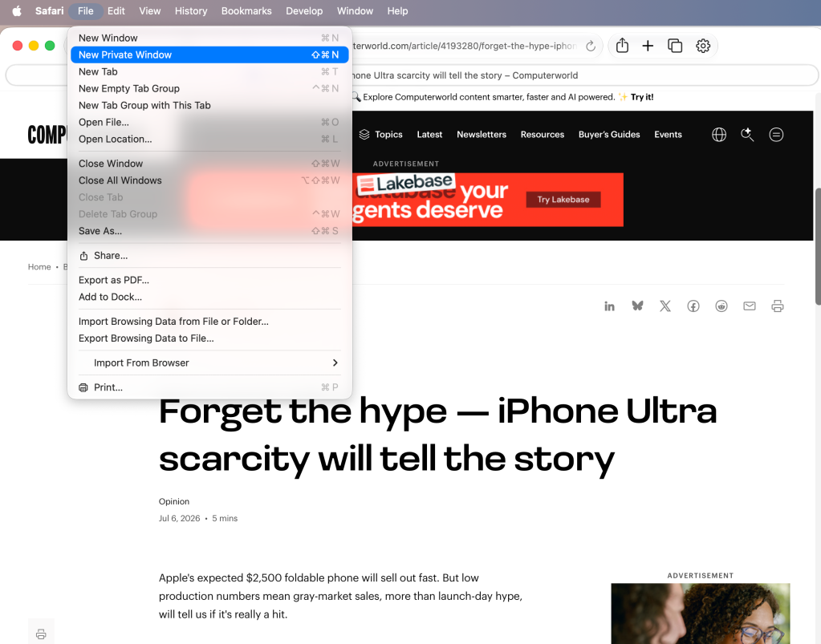Share the article on Reddit

721,306
